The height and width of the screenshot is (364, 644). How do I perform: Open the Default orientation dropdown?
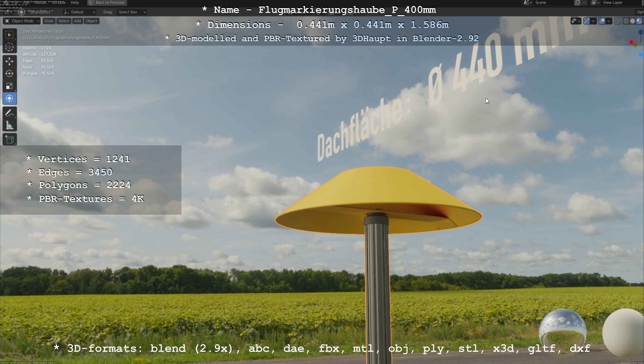tap(79, 12)
